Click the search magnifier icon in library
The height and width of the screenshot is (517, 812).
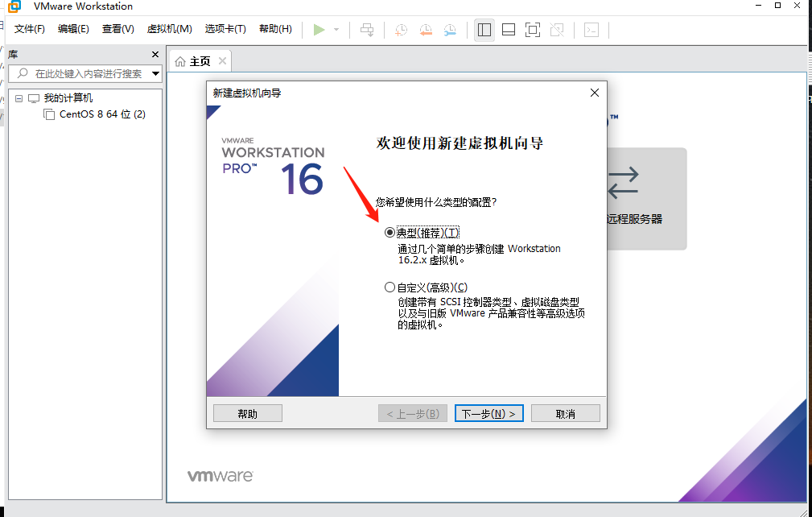(23, 73)
